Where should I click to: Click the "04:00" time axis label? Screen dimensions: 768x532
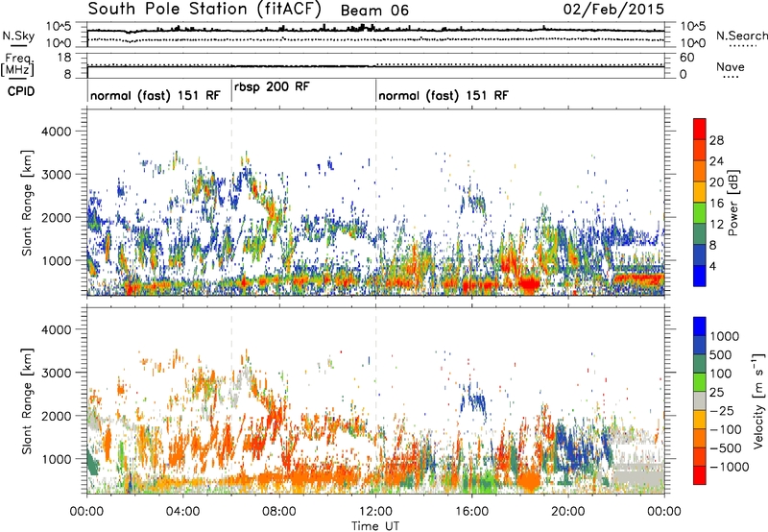point(182,512)
